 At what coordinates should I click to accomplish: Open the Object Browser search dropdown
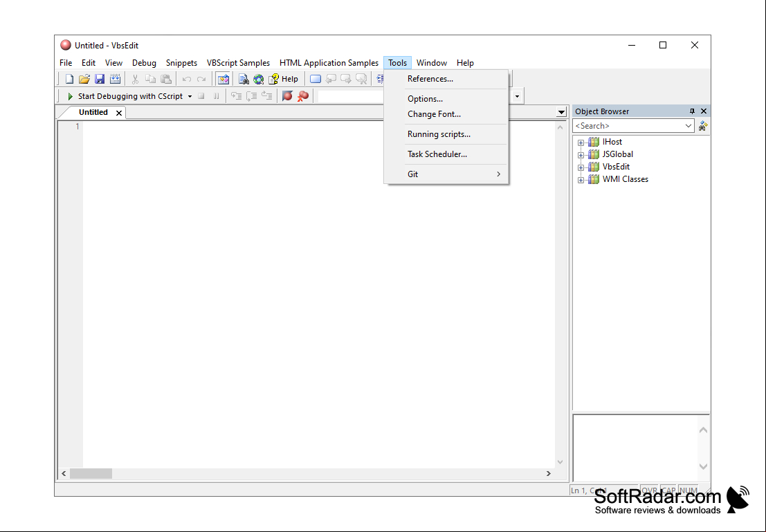click(x=688, y=126)
